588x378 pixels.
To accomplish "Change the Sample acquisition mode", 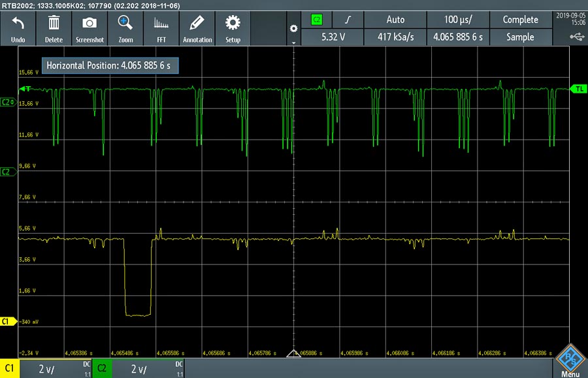I will coord(521,37).
